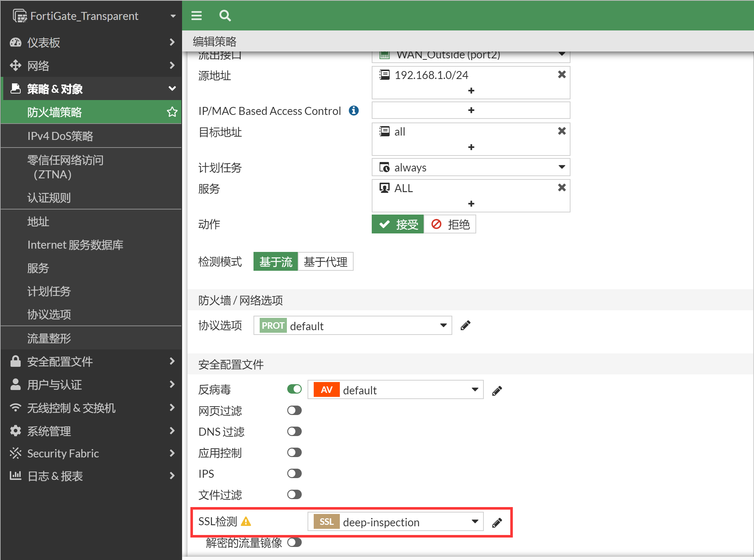The width and height of the screenshot is (754, 560).
Task: Edit the SSL deep-inspection profile pencil
Action: click(x=497, y=522)
